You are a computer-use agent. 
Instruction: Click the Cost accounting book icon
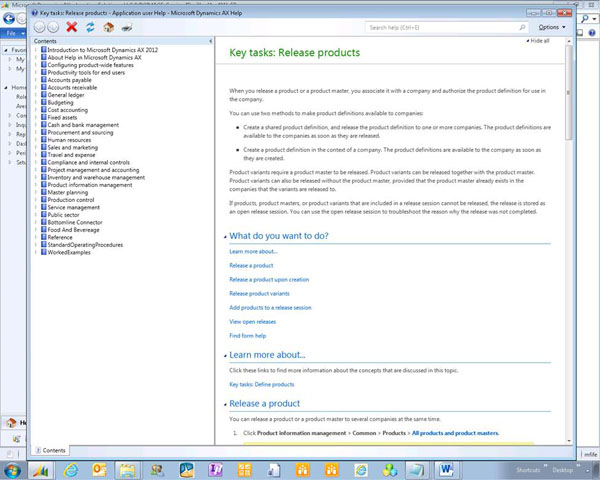[44, 109]
